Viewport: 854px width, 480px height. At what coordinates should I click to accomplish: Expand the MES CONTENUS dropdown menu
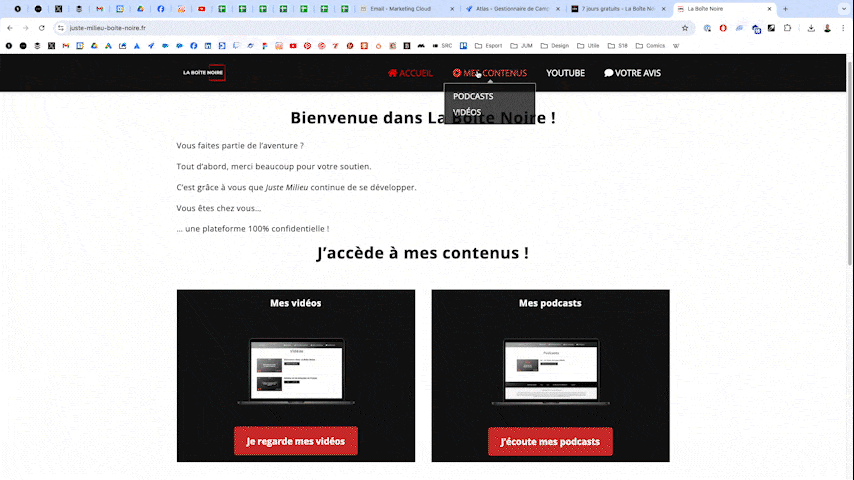click(489, 73)
